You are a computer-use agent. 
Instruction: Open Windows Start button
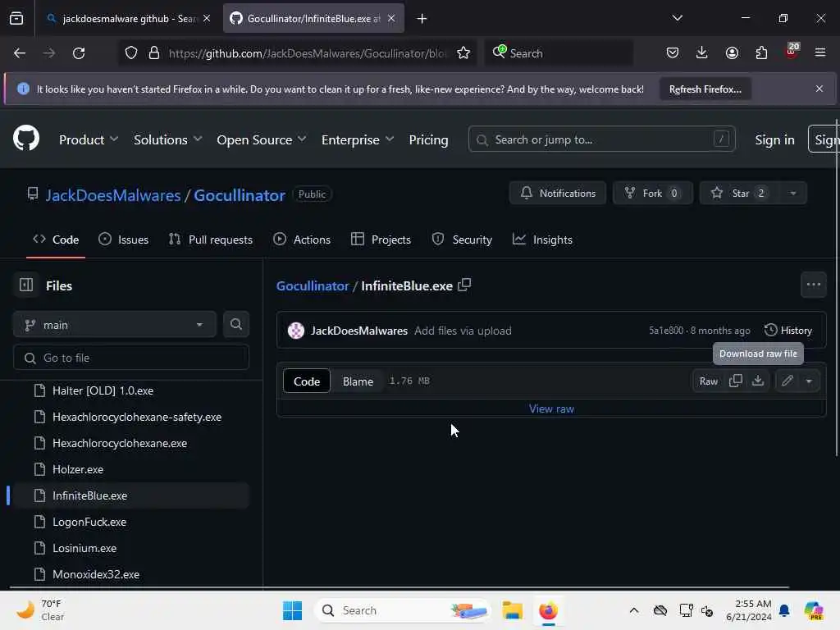pyautogui.click(x=293, y=610)
